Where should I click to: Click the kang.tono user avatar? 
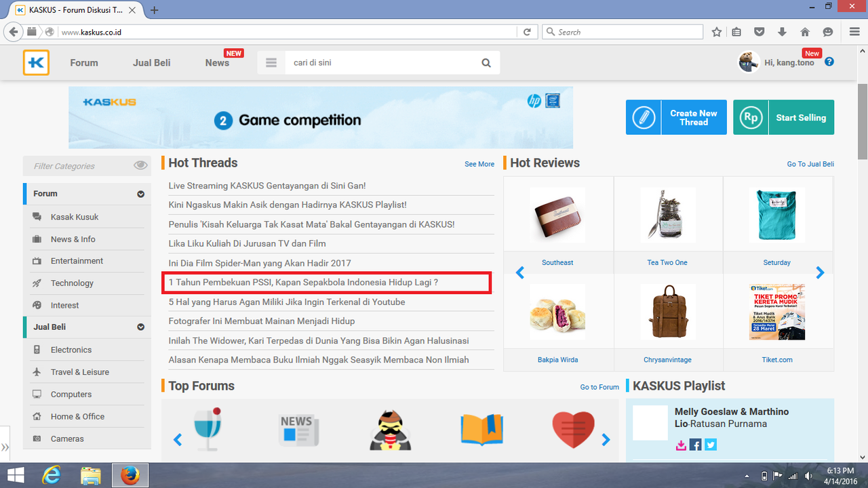click(749, 62)
